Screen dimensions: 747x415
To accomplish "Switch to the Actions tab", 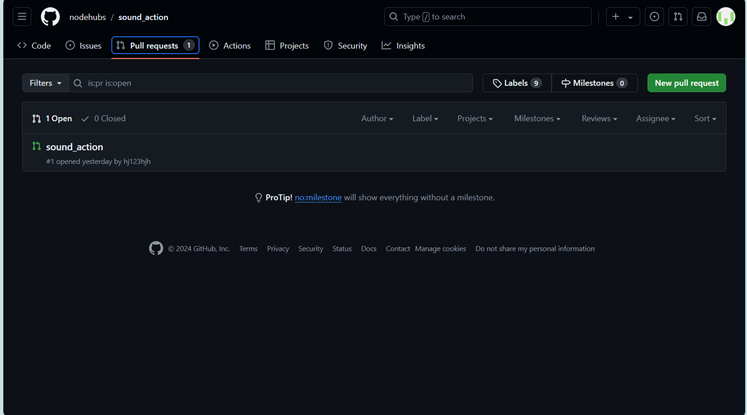I will 230,46.
